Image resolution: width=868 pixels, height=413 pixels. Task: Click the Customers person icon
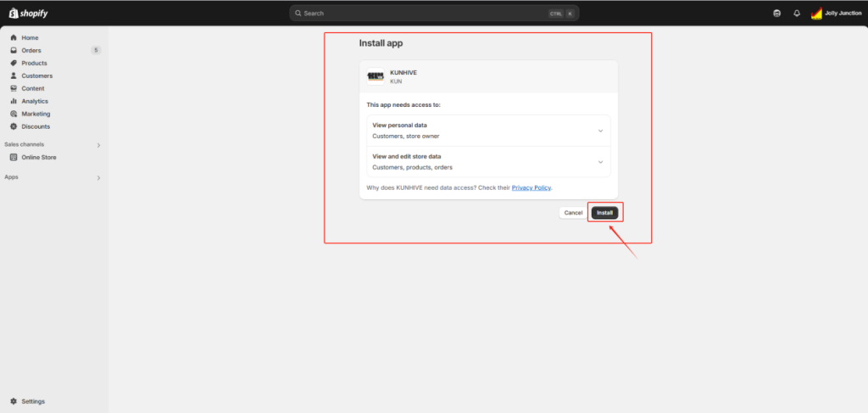click(x=14, y=75)
